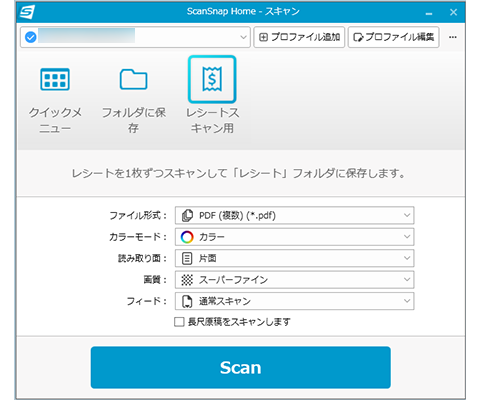Select the クイックメニュー profile icon
The height and width of the screenshot is (400, 480).
click(x=55, y=79)
